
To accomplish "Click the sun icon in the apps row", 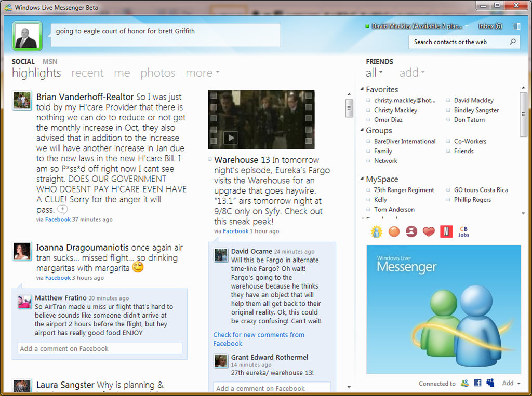I will pos(377,231).
